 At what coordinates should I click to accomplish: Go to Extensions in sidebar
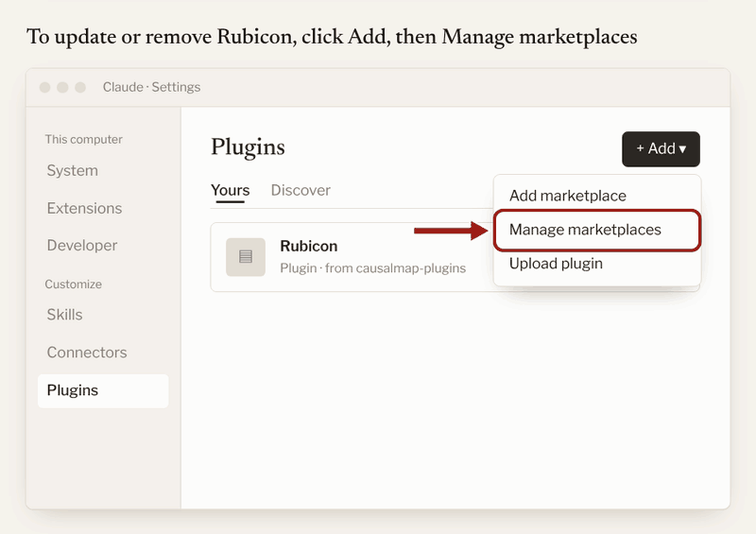point(84,208)
